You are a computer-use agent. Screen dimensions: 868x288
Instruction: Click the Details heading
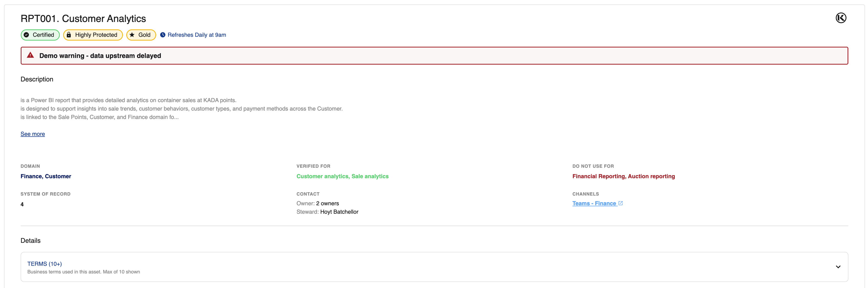[x=30, y=241]
